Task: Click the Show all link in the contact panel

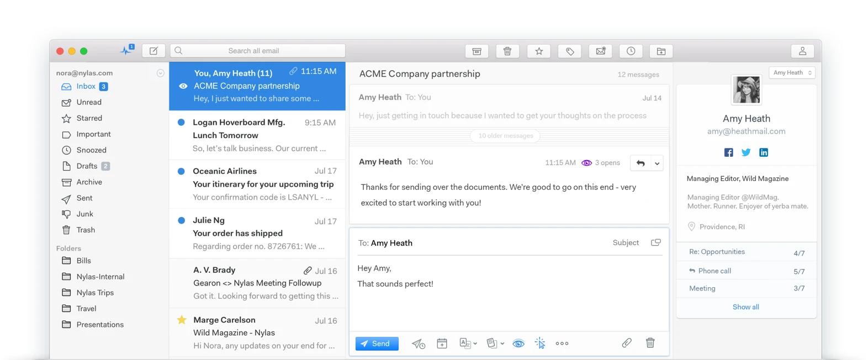Action: pyautogui.click(x=745, y=307)
